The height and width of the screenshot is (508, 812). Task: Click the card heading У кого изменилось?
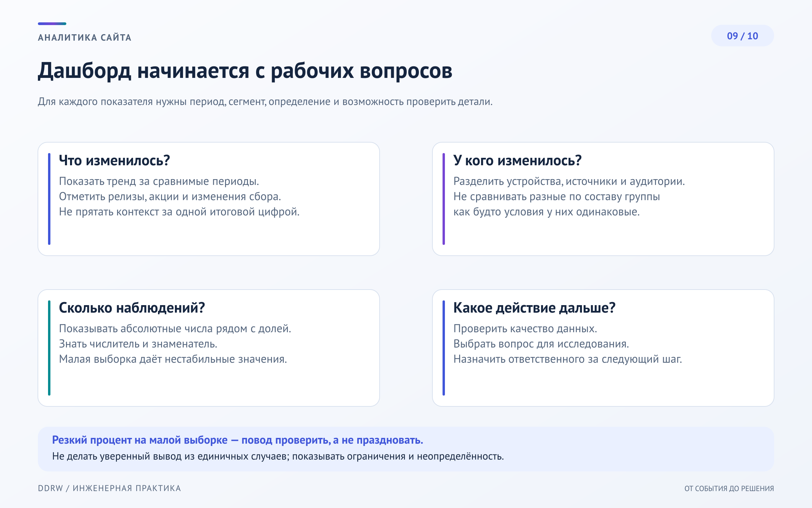pos(517,161)
